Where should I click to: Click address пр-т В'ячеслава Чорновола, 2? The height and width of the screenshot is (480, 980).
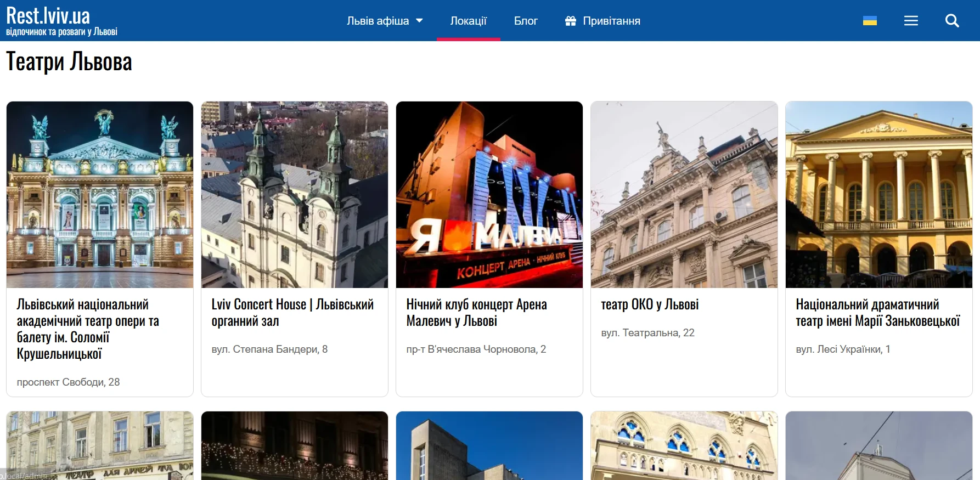[476, 349]
